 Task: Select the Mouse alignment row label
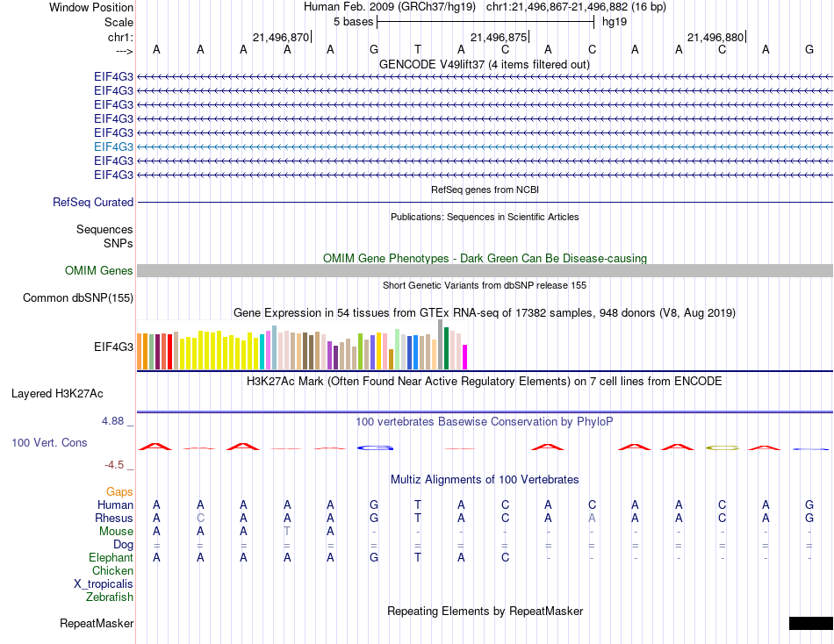pyautogui.click(x=116, y=532)
